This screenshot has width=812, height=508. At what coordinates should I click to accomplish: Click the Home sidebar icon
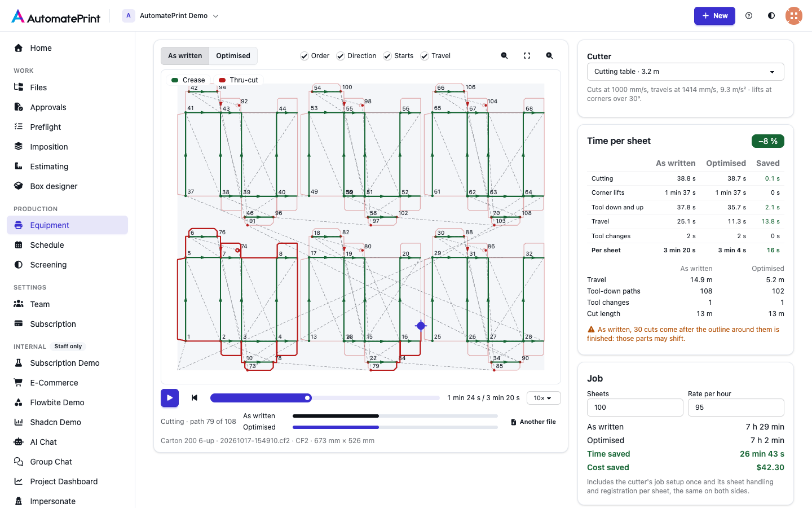[19, 48]
